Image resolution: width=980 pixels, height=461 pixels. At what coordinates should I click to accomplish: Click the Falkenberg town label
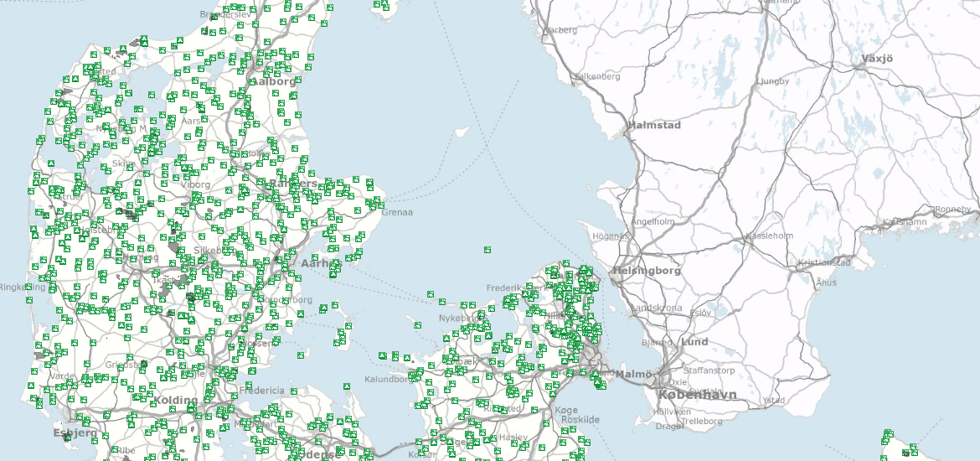(x=597, y=76)
